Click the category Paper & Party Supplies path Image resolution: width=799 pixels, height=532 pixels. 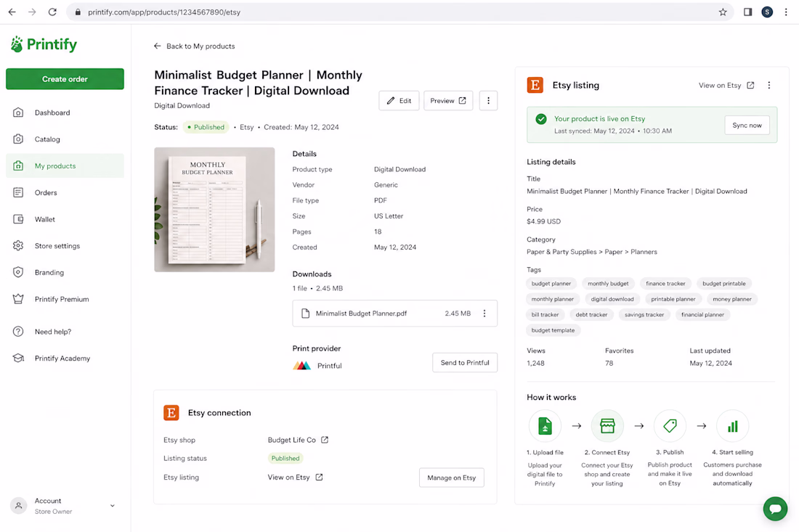coord(591,252)
